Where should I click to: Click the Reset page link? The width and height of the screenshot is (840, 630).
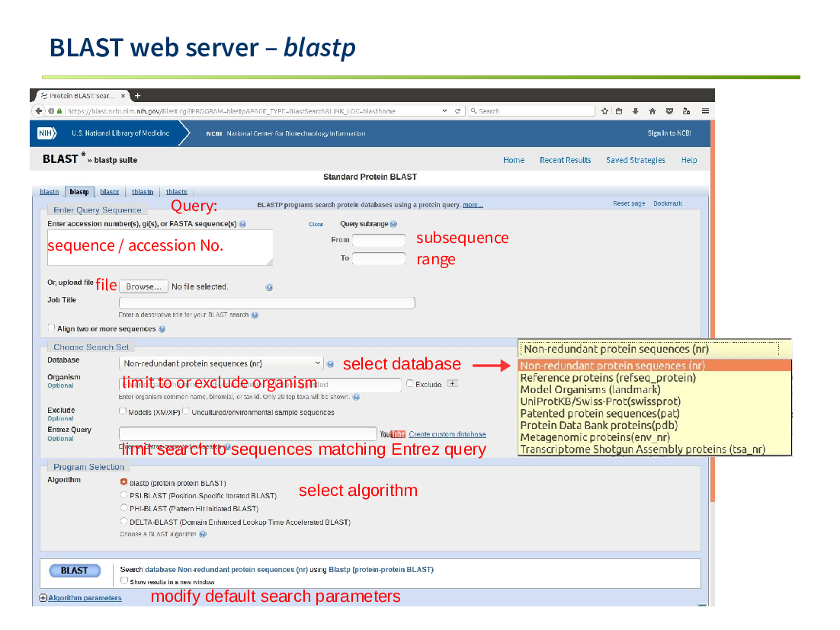click(x=629, y=203)
